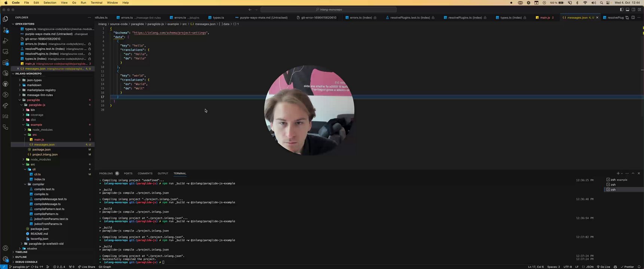The height and width of the screenshot is (269, 644).
Task: Open Extensions view in activity bar
Action: (x=5, y=62)
